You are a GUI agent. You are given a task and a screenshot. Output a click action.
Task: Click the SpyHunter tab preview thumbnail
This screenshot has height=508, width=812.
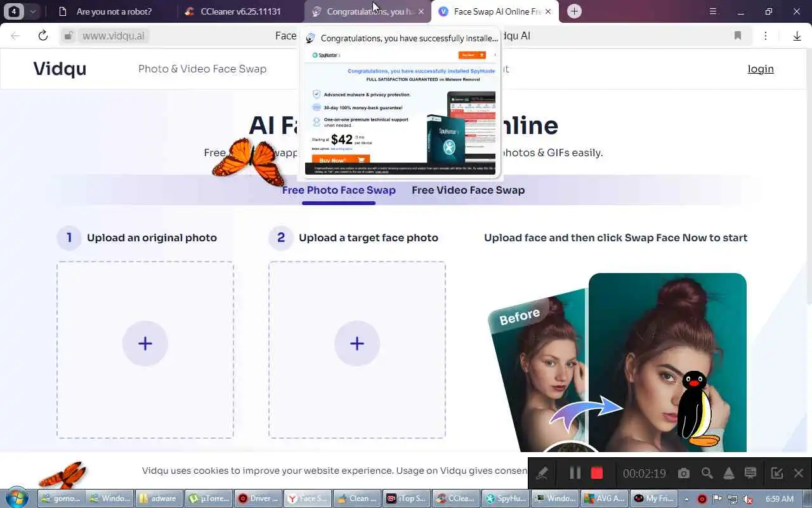400,112
